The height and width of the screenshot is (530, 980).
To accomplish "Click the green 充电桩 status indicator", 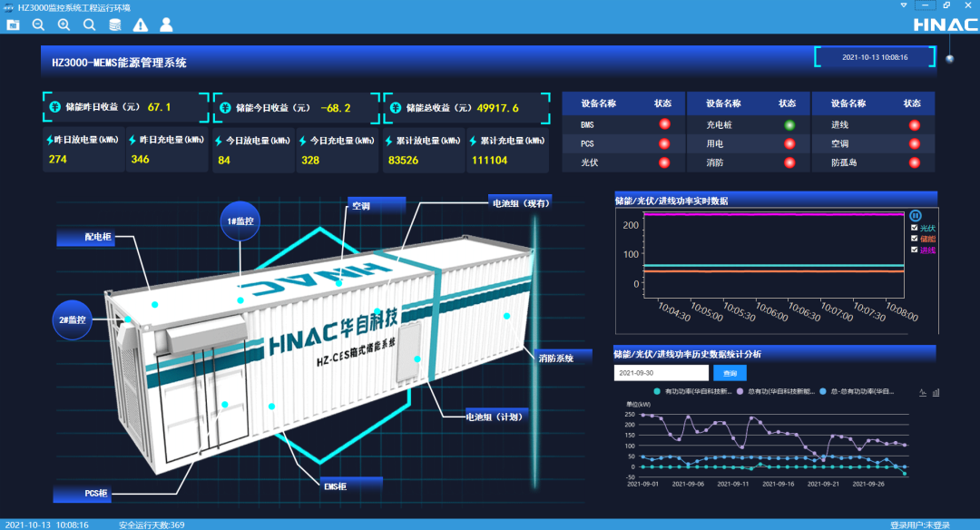I will 789,124.
